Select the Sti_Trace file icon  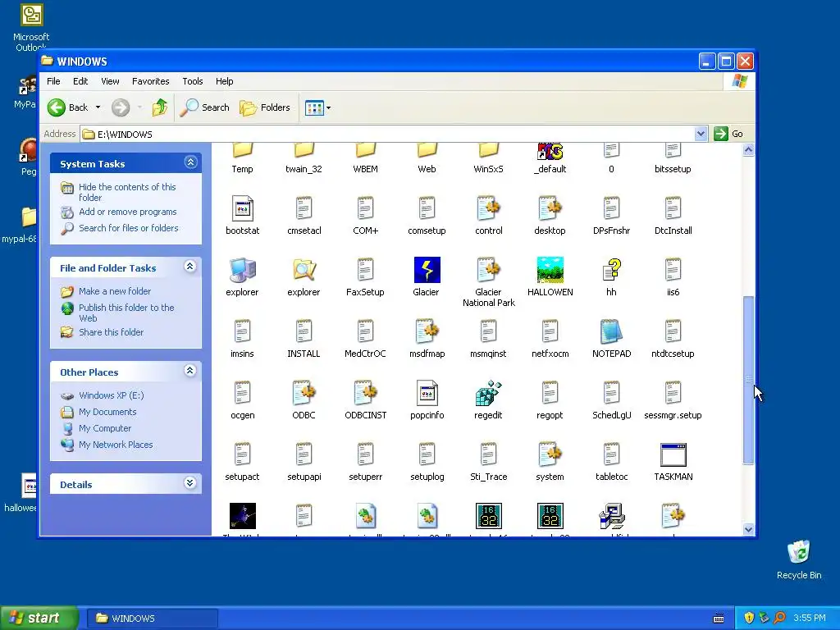488,454
